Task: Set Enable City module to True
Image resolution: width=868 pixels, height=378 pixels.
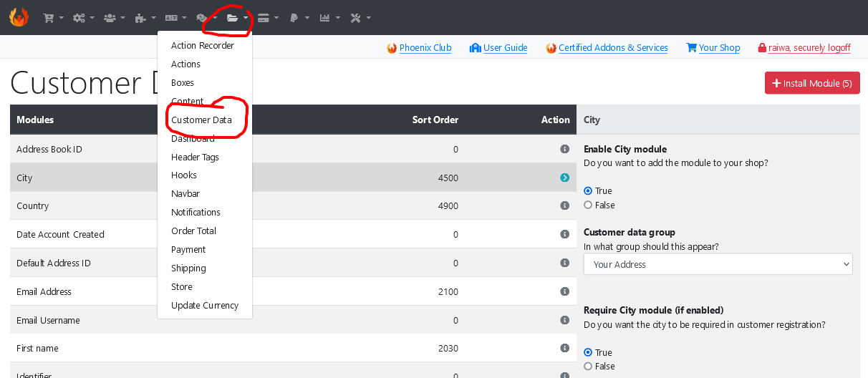Action: tap(588, 191)
